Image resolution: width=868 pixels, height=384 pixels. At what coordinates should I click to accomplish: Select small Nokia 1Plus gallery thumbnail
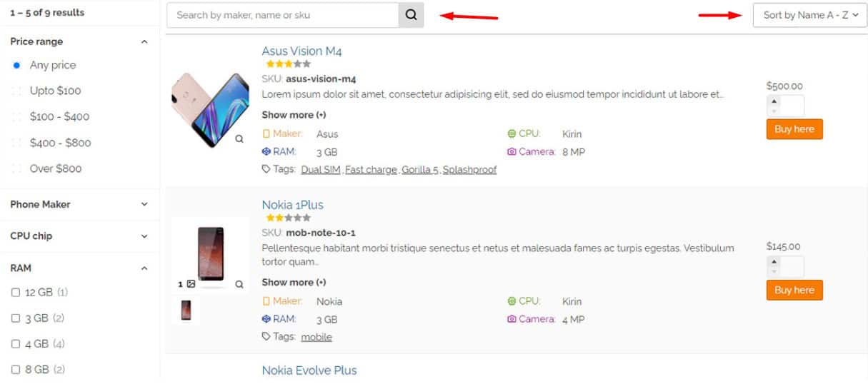(x=186, y=310)
